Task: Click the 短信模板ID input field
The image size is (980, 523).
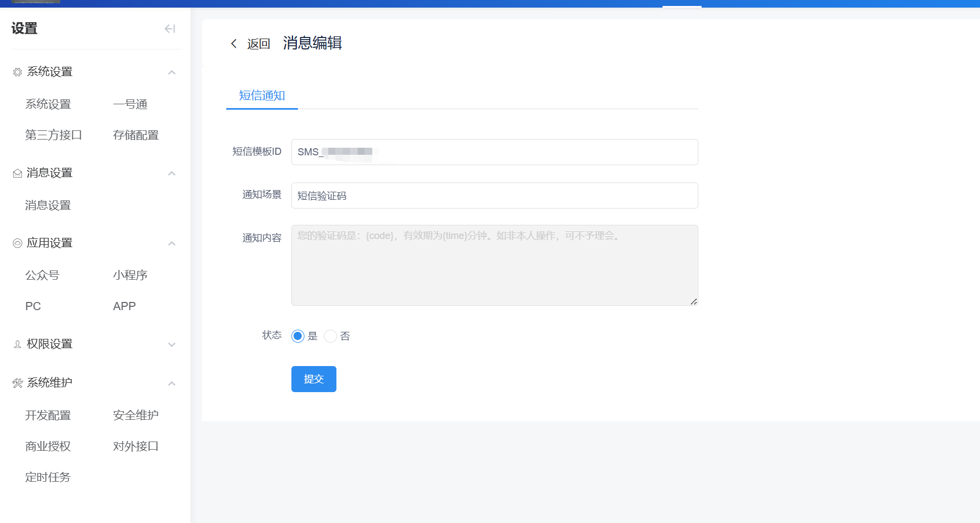Action: [x=494, y=152]
